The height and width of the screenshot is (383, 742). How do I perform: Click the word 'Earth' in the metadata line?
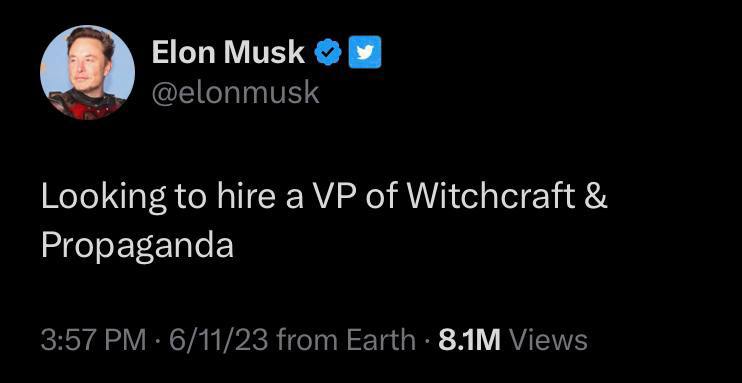tap(380, 340)
